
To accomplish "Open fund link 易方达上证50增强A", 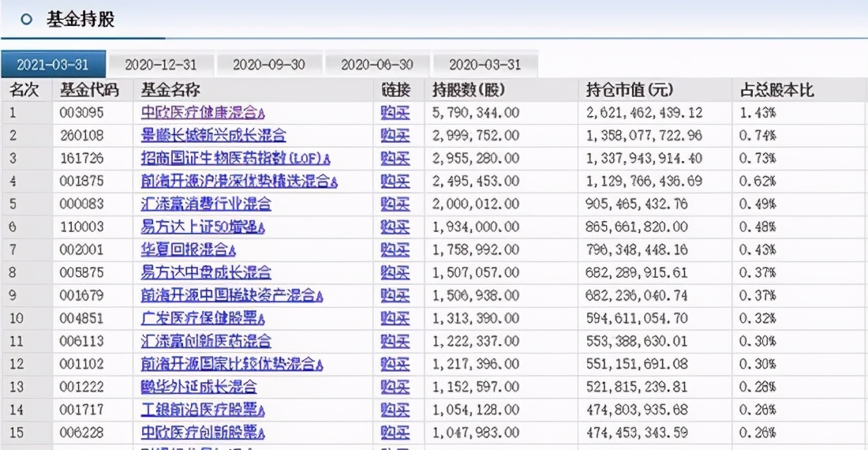I will [203, 227].
